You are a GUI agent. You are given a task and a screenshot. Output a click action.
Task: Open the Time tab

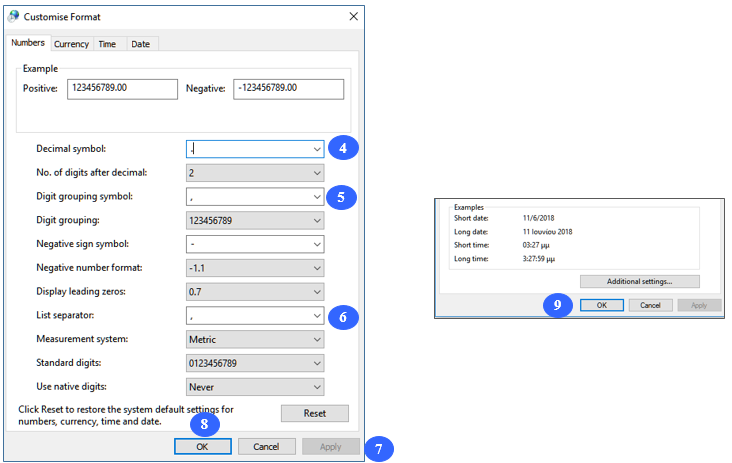107,44
